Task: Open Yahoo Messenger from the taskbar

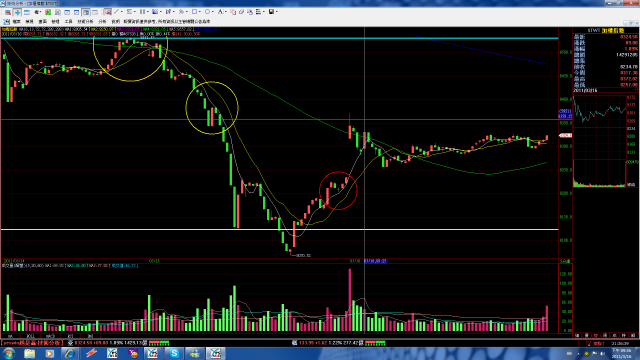Action: click(x=133, y=353)
